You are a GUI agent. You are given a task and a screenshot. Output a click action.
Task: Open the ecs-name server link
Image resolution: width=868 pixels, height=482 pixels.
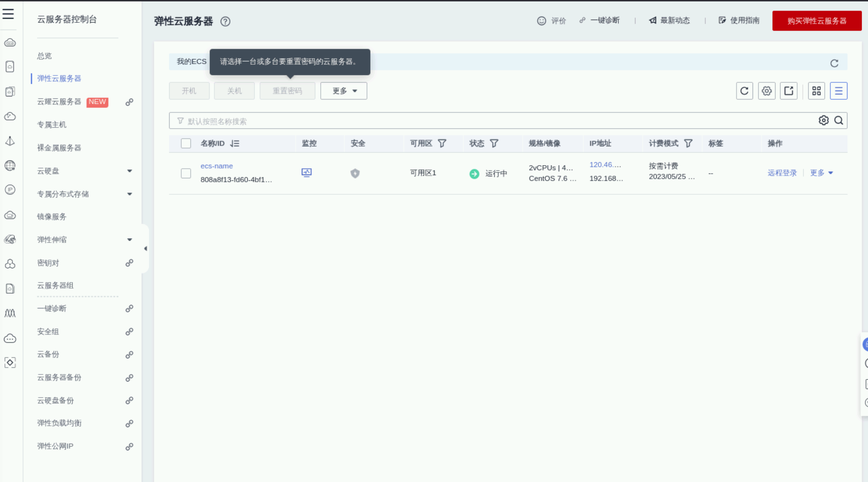tap(217, 166)
